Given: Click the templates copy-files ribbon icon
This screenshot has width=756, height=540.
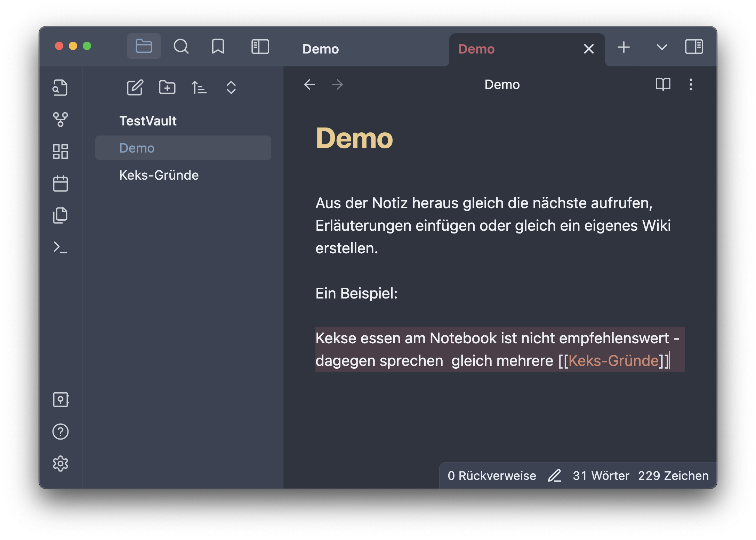Looking at the screenshot, I should pyautogui.click(x=60, y=215).
